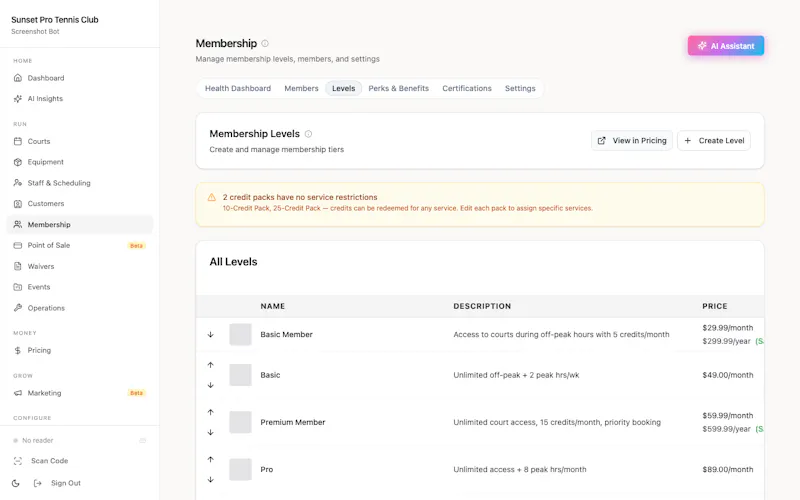800x500 pixels.
Task: Open Operations page
Action: (80, 308)
